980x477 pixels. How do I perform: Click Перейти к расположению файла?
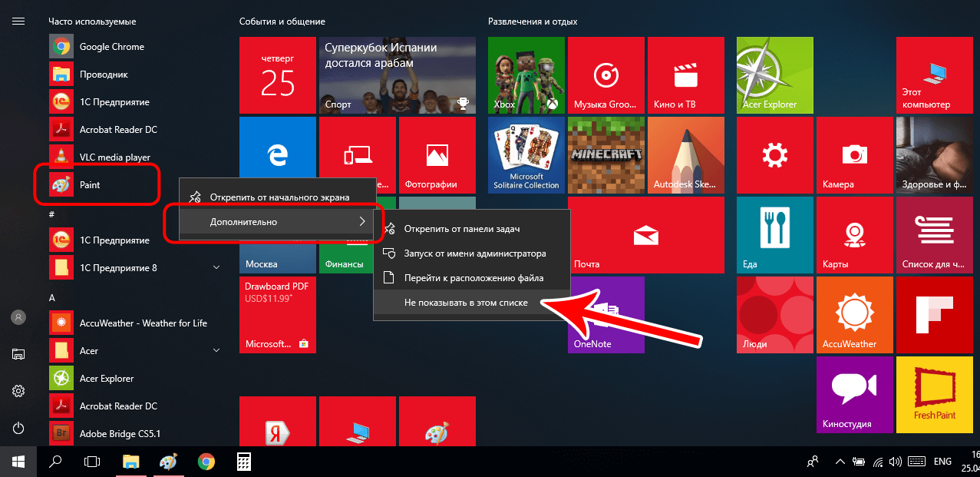point(474,278)
